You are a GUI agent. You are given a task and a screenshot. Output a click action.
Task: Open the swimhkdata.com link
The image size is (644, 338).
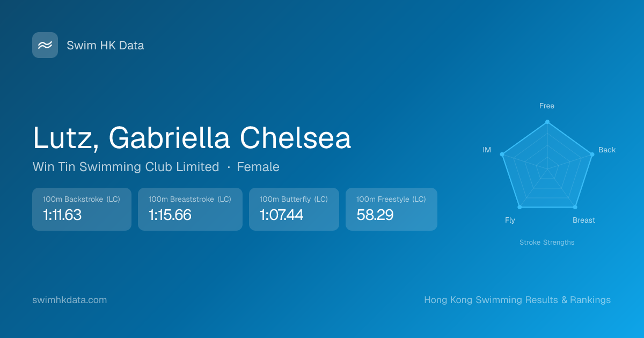coord(70,300)
